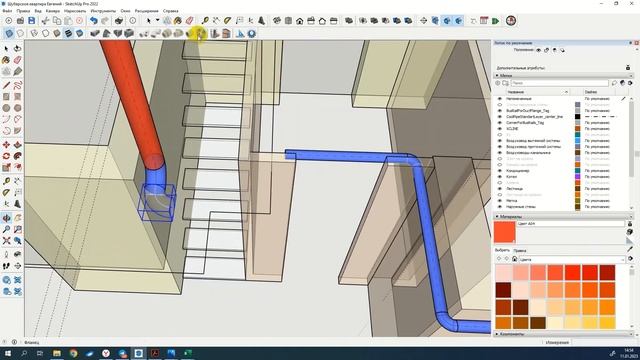Click the tag search input field
Image resolution: width=640 pixels, height=360 pixels.
pos(559,83)
